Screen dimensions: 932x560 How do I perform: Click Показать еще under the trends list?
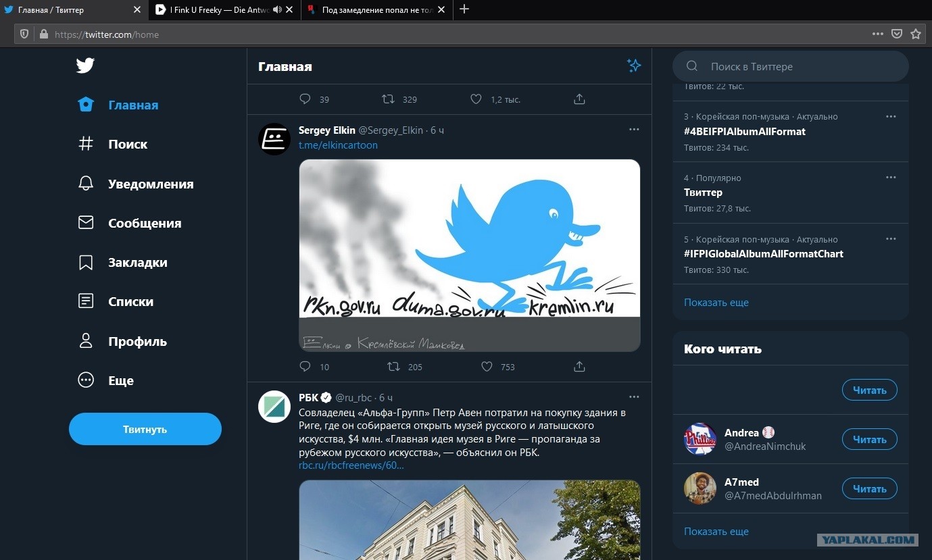pyautogui.click(x=716, y=303)
